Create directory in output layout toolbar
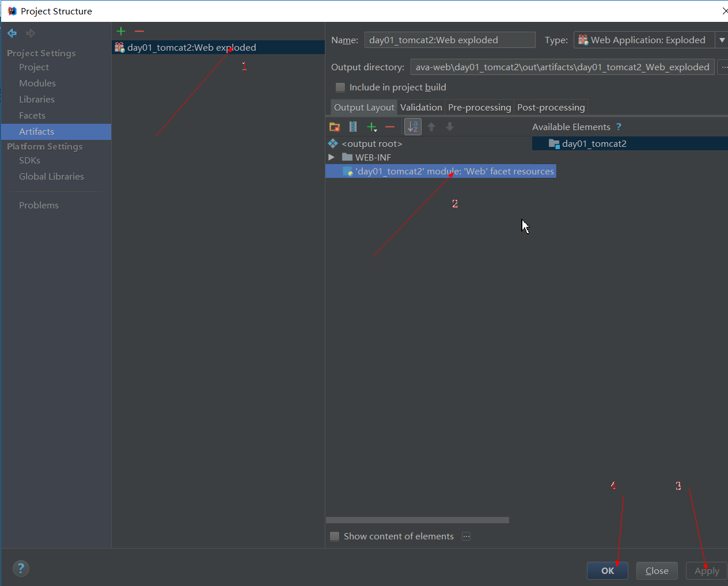Screen dimensions: 728x586 tap(335, 127)
